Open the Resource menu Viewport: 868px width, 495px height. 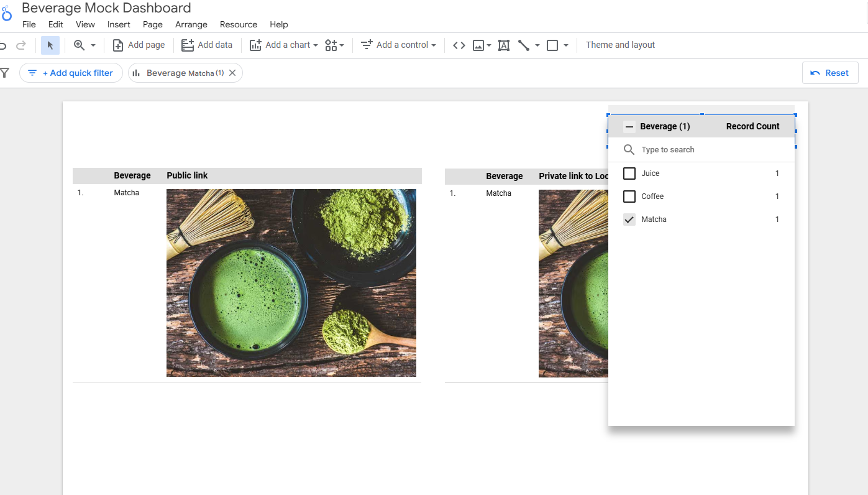click(239, 24)
